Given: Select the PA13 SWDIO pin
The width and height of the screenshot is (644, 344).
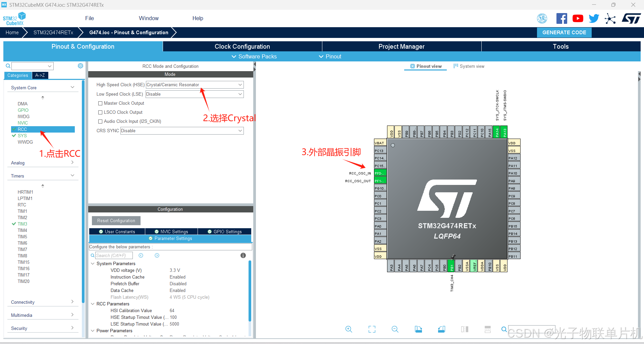Looking at the screenshot, I should point(504,132).
